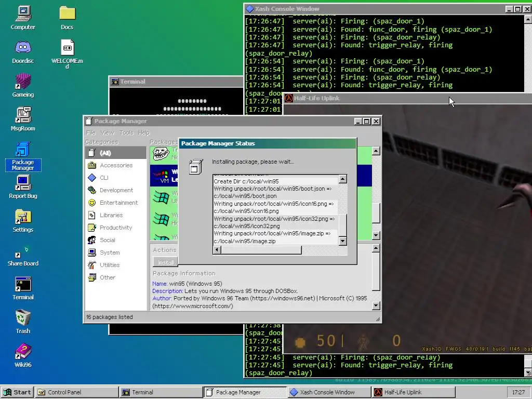
Task: Click the Xash Console scroll down arrow
Action: pos(528,373)
